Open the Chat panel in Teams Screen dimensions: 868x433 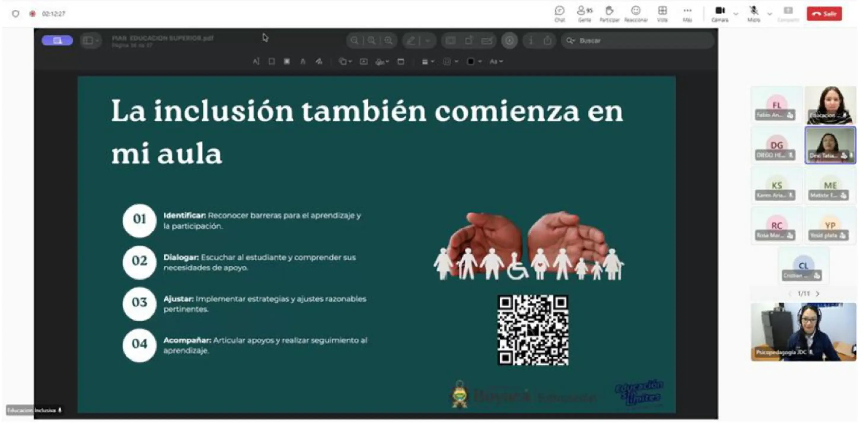[559, 14]
